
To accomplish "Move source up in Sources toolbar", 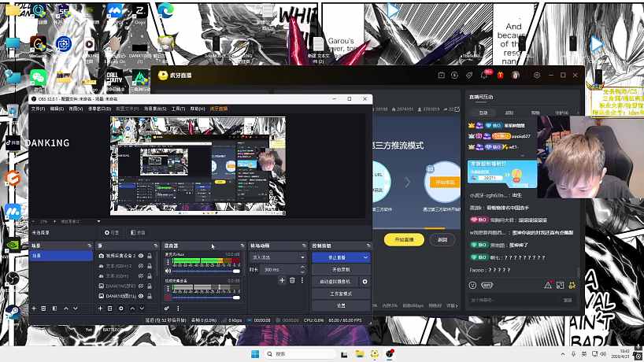I will tap(132, 308).
